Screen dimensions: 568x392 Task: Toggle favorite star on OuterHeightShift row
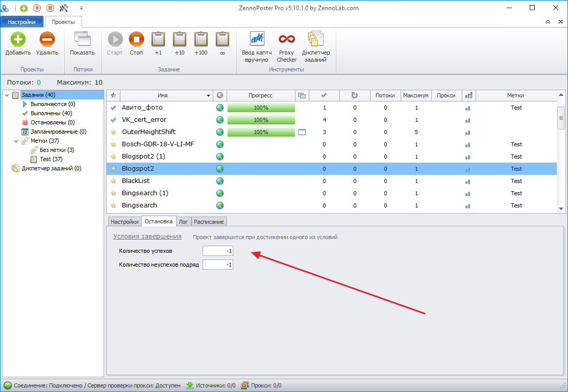[x=113, y=132]
